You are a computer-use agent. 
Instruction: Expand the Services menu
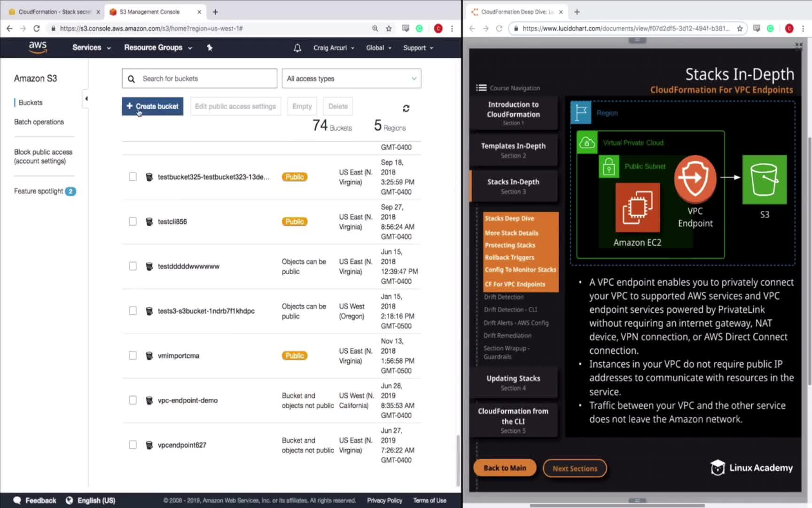pos(91,48)
